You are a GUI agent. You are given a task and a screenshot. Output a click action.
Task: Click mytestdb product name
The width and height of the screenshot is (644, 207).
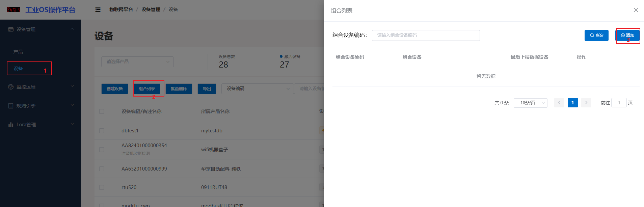212,131
